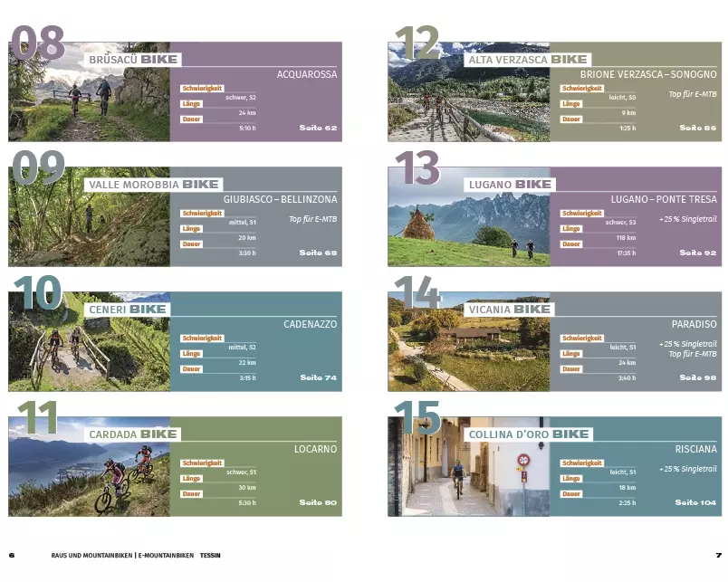The image size is (728, 582).
Task: Click Dauer label in Cardada Bike card
Action: pos(191,494)
